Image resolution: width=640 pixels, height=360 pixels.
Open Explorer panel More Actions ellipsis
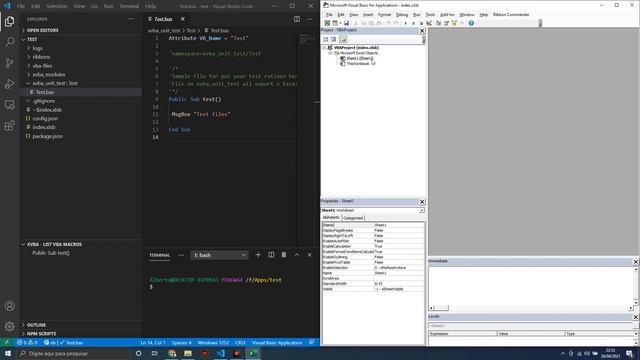pyautogui.click(x=131, y=19)
